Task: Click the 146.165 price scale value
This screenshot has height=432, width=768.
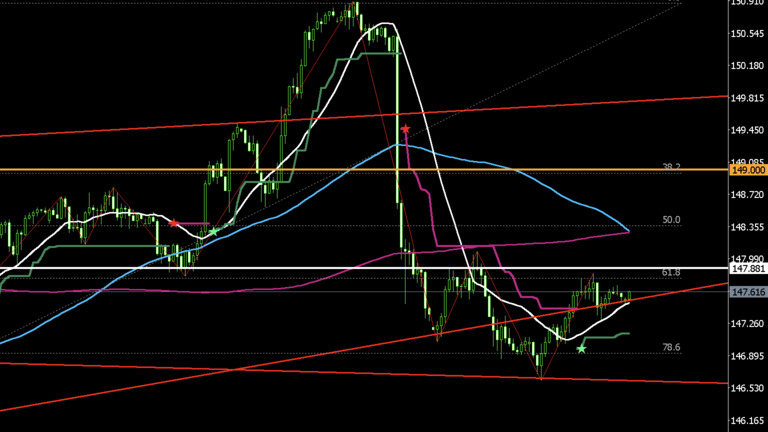Action: coord(747,421)
